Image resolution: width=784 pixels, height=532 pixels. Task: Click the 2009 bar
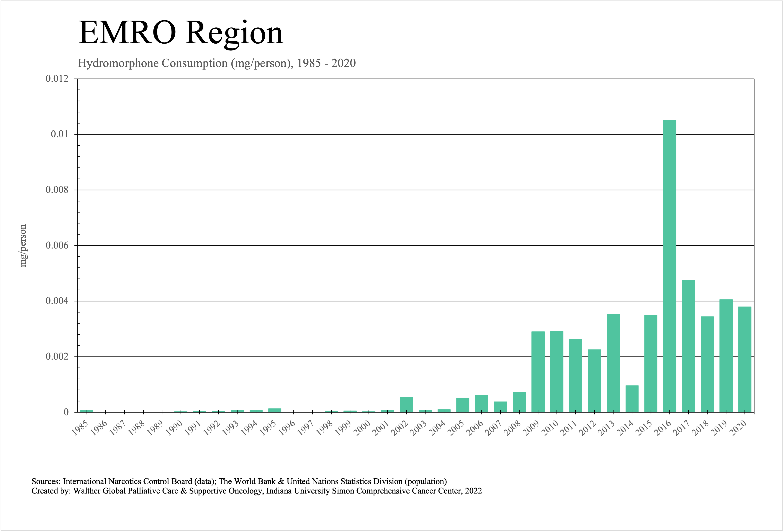pyautogui.click(x=538, y=372)
